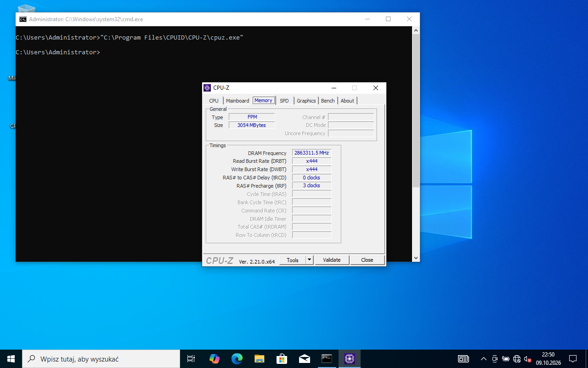This screenshot has height=368, width=588.
Task: Launch Copilot from the taskbar
Action: coord(215,359)
